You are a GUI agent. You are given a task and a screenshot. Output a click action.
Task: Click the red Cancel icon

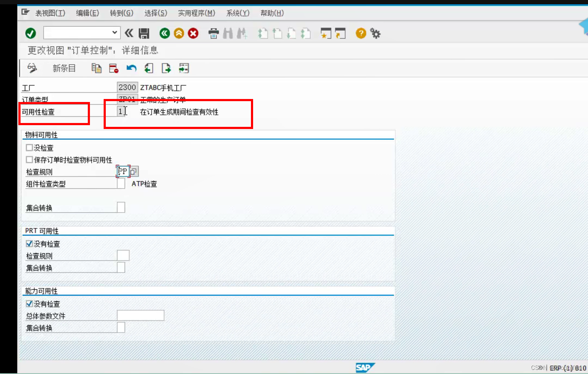coord(193,33)
